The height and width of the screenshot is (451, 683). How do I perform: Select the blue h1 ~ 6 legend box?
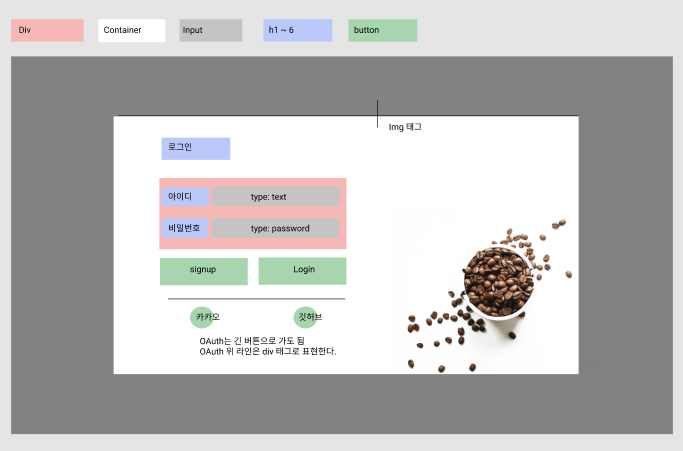click(x=298, y=30)
